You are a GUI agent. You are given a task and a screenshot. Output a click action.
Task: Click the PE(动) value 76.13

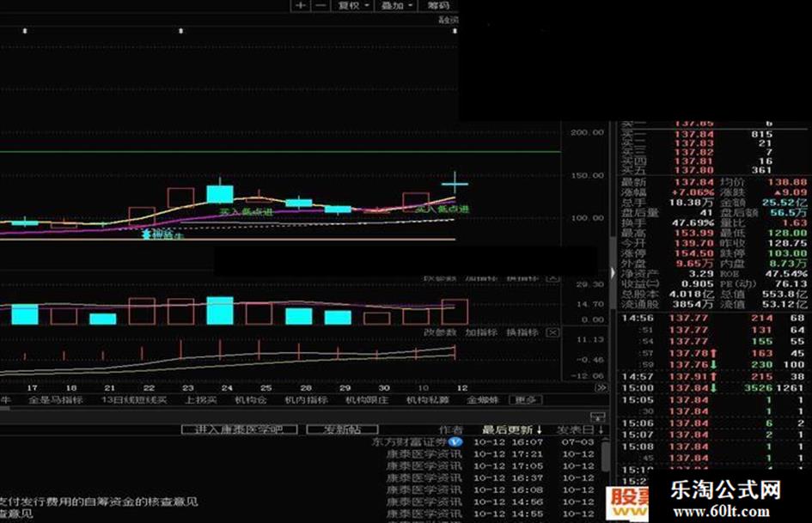tap(791, 283)
